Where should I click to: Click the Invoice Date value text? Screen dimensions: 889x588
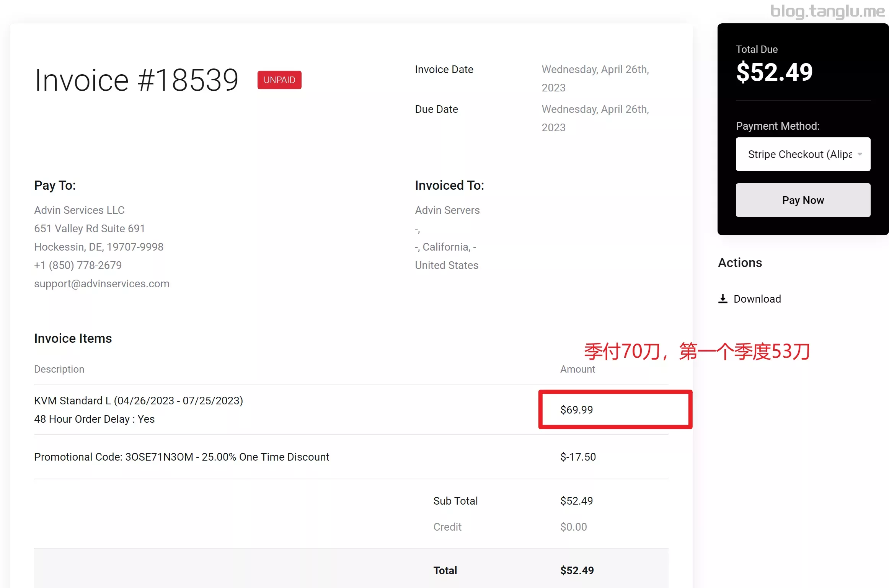pos(595,78)
